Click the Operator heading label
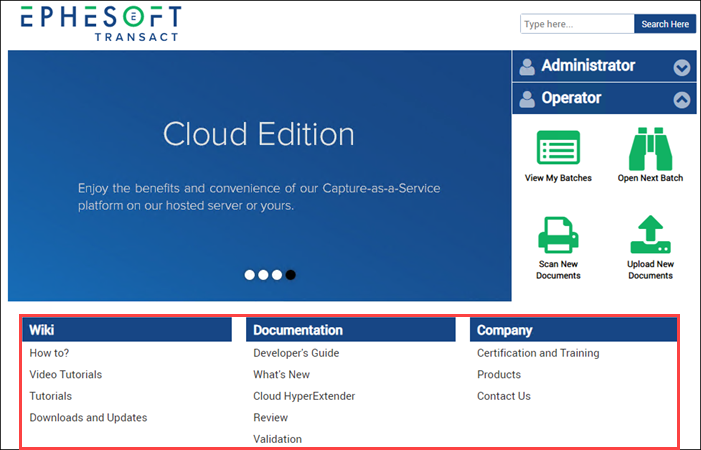 coord(571,98)
